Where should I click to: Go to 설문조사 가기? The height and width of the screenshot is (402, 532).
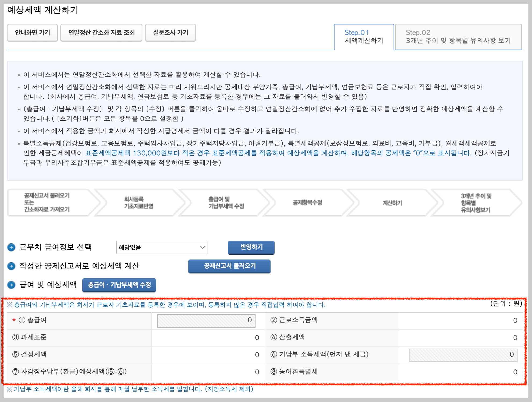[x=170, y=33]
